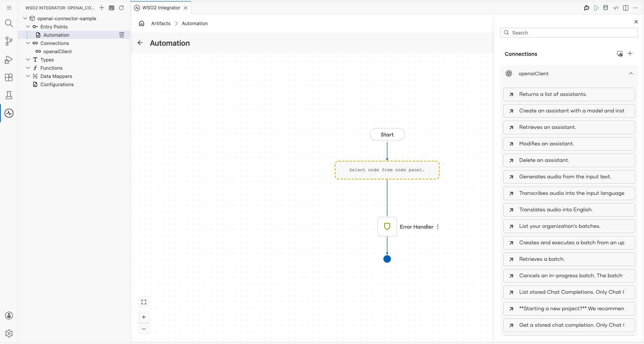Screen dimensions: 644x344
Task: Open Accounts icon in activity bar
Action: click(x=9, y=316)
